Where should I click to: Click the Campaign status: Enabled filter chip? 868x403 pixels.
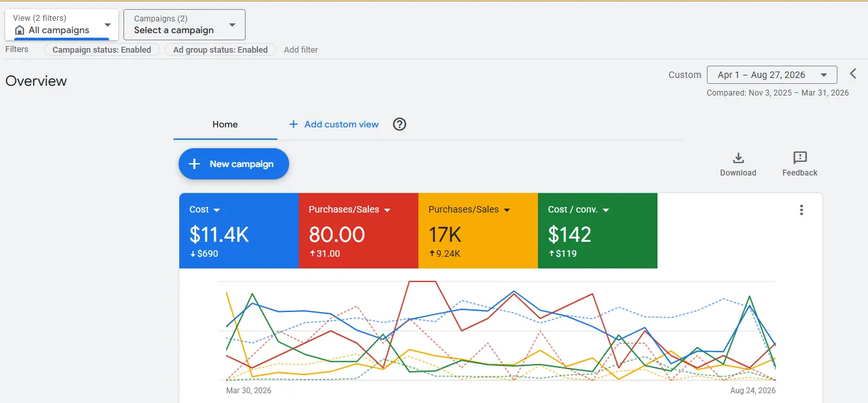coord(102,49)
